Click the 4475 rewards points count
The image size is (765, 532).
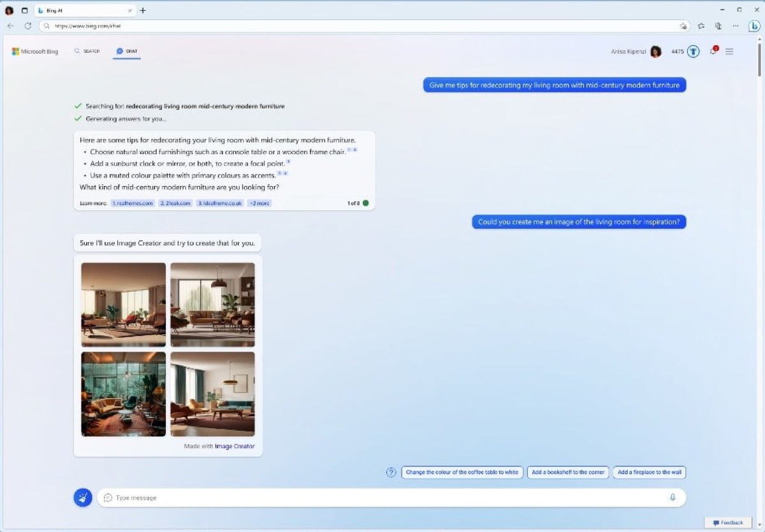pyautogui.click(x=677, y=52)
